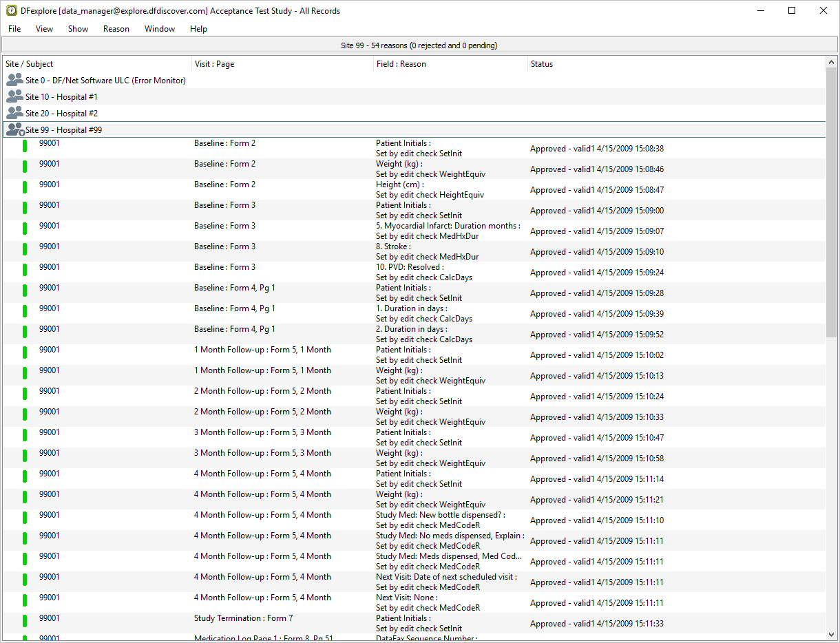Expand the Site 10 - Hospital #1 row

61,97
